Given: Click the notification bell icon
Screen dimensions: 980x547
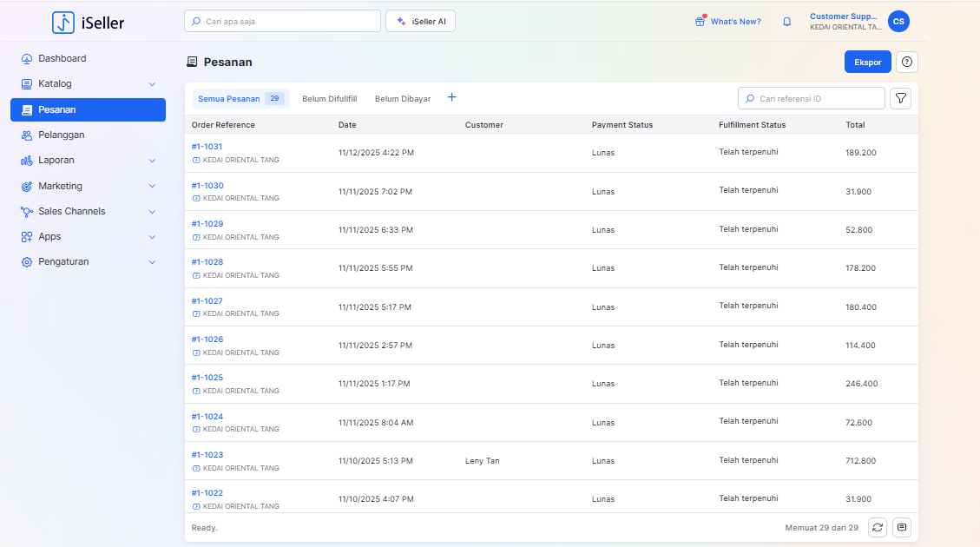Looking at the screenshot, I should tap(786, 22).
